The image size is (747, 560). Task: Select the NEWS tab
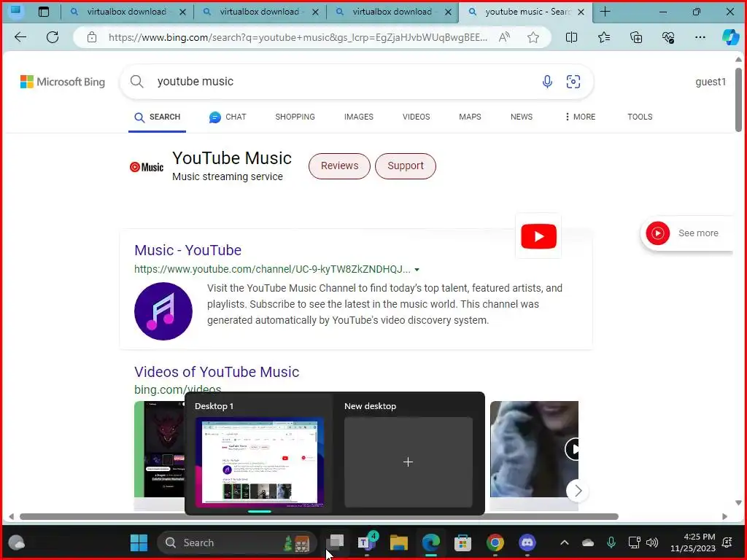click(x=521, y=117)
